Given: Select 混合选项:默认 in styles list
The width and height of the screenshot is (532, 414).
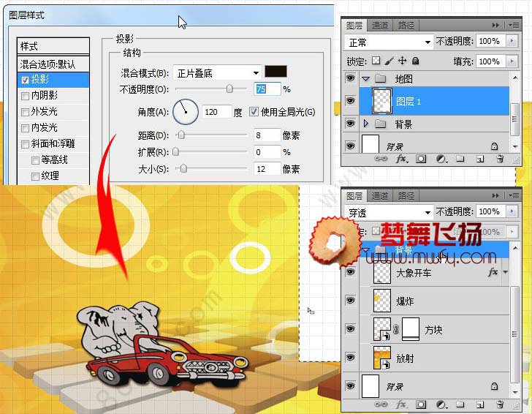Looking at the screenshot, I should click(53, 64).
